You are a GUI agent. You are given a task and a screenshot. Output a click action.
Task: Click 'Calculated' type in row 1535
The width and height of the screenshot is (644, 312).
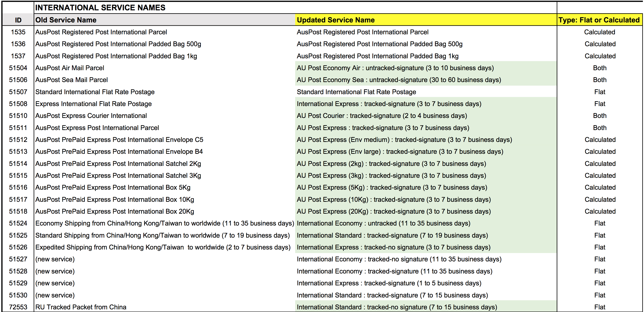(600, 32)
